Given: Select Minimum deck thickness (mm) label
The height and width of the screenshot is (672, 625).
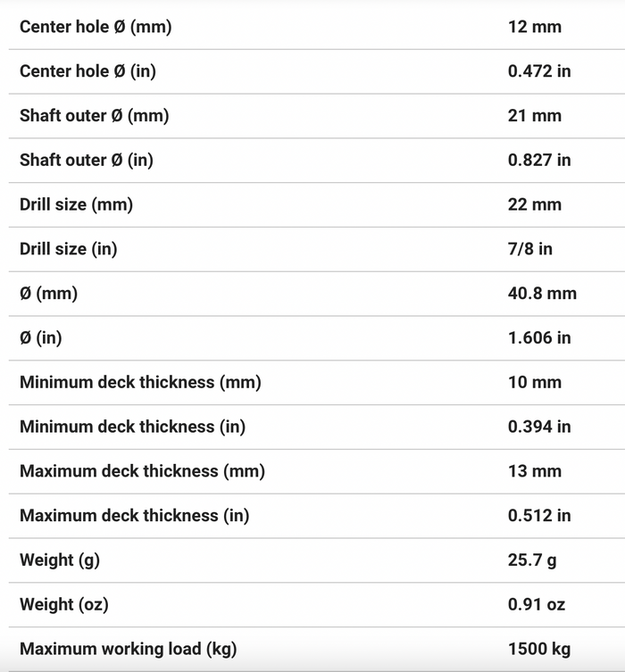Looking at the screenshot, I should point(140,382).
